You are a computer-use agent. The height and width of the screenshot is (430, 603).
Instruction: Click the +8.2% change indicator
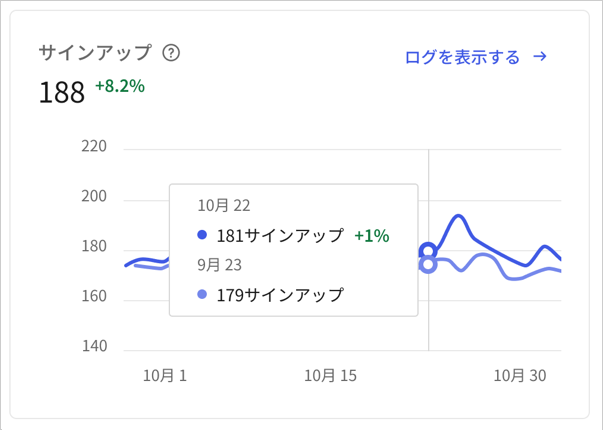tap(120, 86)
